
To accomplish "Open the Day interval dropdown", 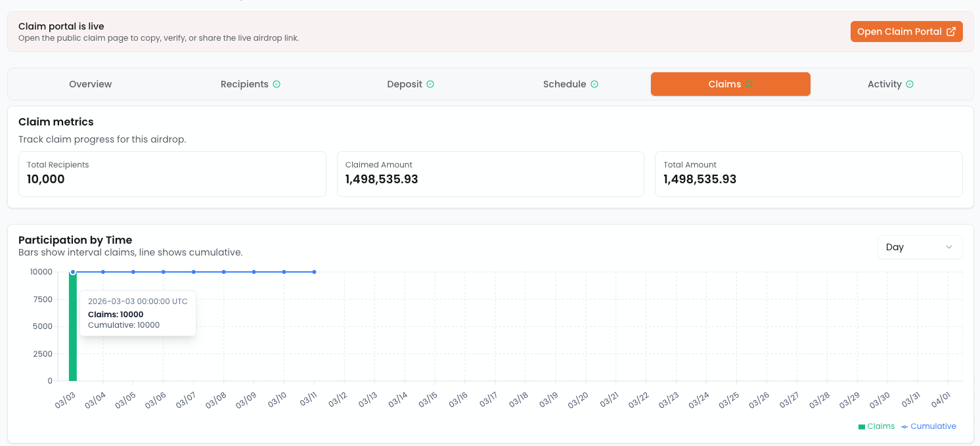I will pyautogui.click(x=920, y=247).
